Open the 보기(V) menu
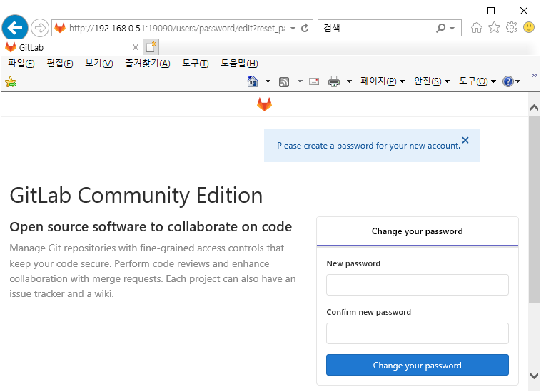The width and height of the screenshot is (541, 392). pyautogui.click(x=99, y=64)
